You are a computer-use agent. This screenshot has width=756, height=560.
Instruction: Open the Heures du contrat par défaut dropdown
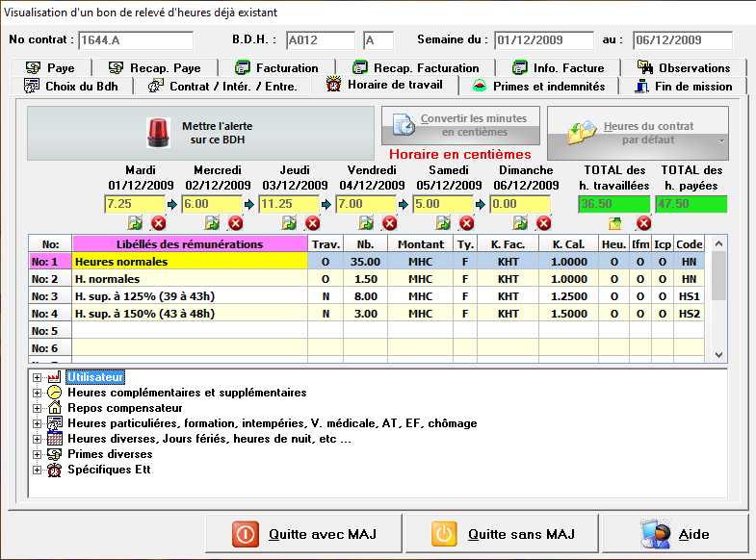coord(721,141)
